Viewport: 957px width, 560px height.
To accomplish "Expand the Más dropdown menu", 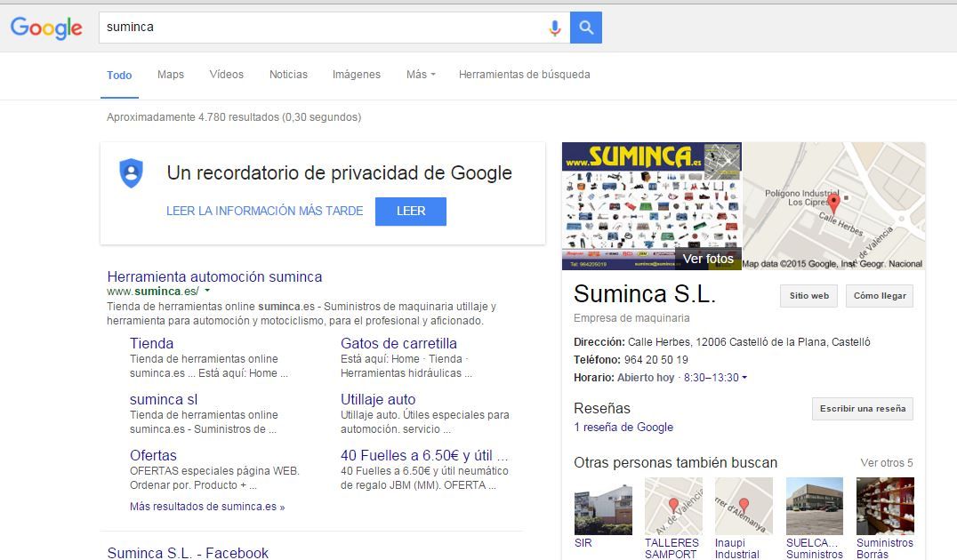I will [x=421, y=75].
